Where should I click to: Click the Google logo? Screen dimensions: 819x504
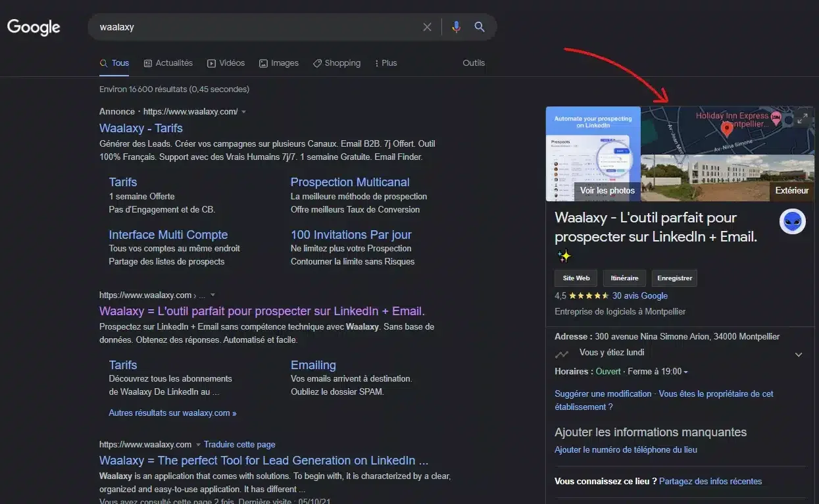[x=34, y=28]
